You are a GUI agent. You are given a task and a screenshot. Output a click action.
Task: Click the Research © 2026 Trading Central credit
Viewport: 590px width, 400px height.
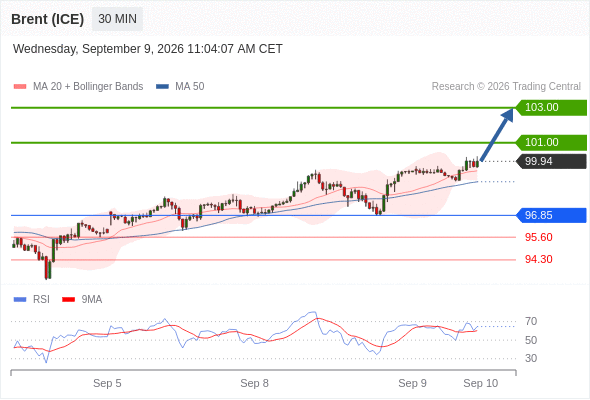pyautogui.click(x=506, y=87)
